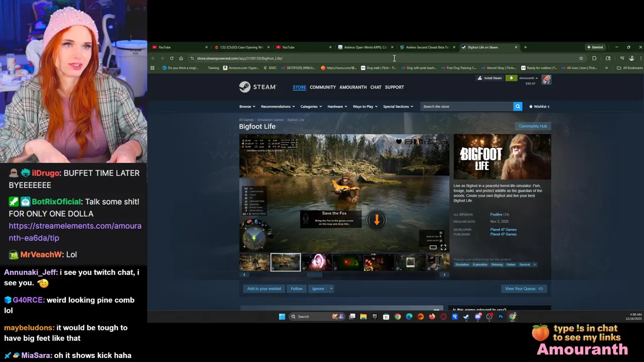Image resolution: width=644 pixels, height=362 pixels.
Task: Open the browser extensions puzzle icon
Action: tap(594, 58)
